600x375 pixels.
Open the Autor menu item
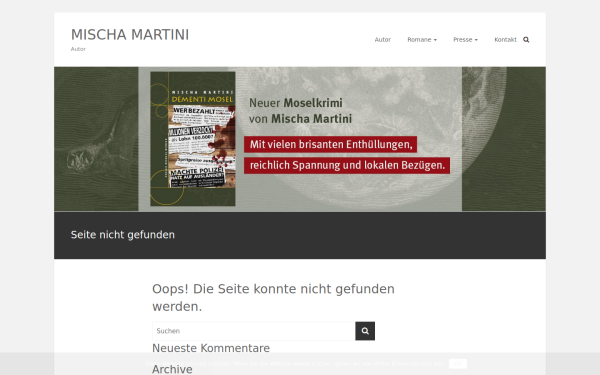point(383,39)
